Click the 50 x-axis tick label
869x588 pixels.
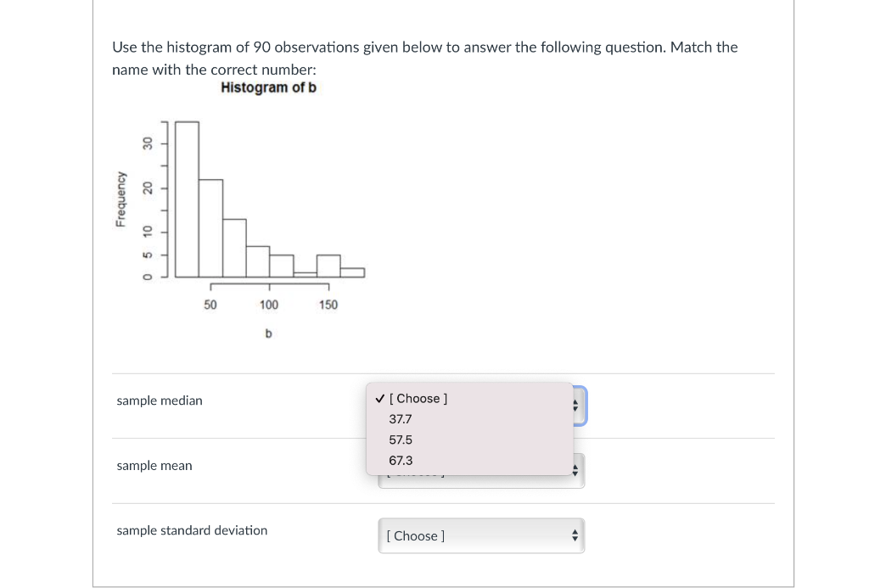(x=210, y=305)
